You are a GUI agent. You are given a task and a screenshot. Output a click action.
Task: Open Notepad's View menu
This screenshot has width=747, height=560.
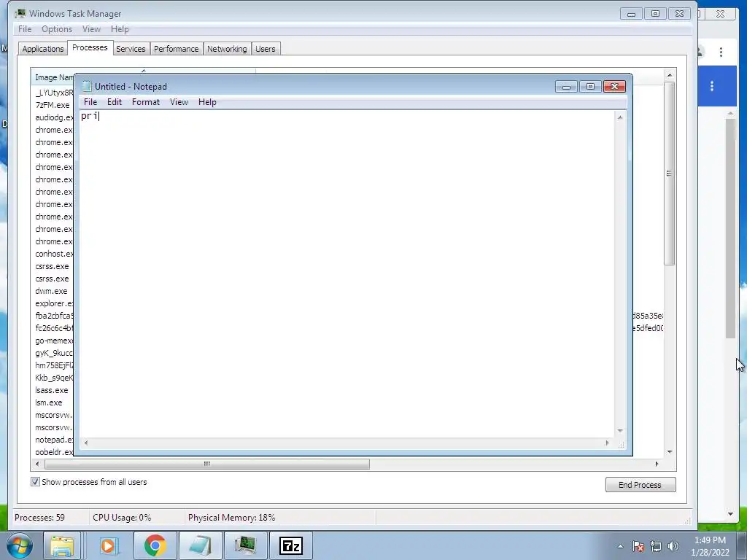(x=179, y=102)
